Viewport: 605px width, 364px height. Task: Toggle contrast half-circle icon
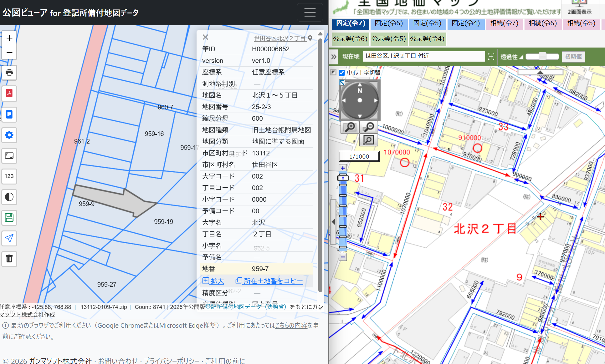click(9, 197)
